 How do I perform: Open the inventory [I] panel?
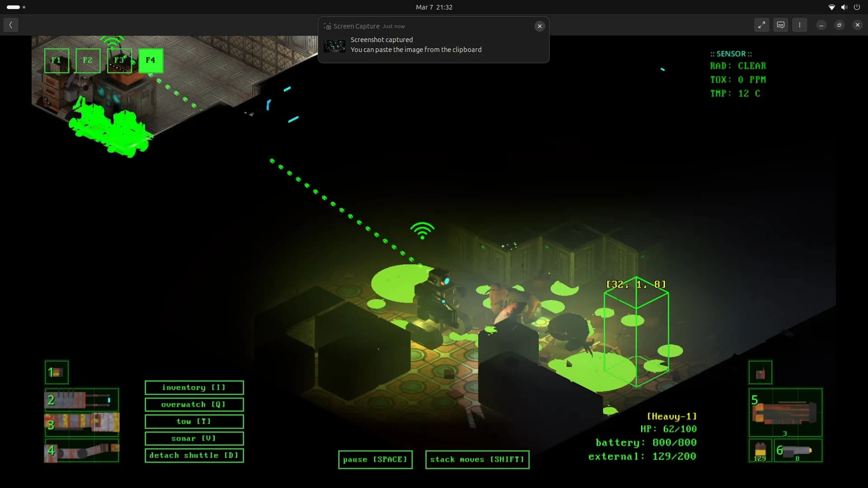tap(194, 388)
